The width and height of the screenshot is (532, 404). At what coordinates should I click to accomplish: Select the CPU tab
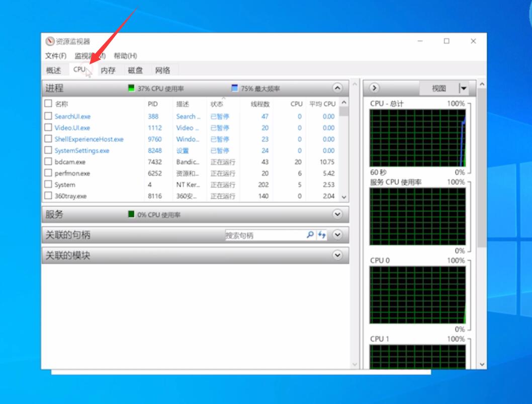[x=79, y=69]
